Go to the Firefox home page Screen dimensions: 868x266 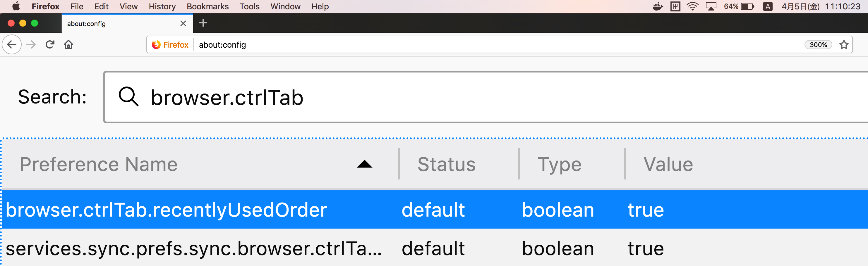pyautogui.click(x=68, y=44)
